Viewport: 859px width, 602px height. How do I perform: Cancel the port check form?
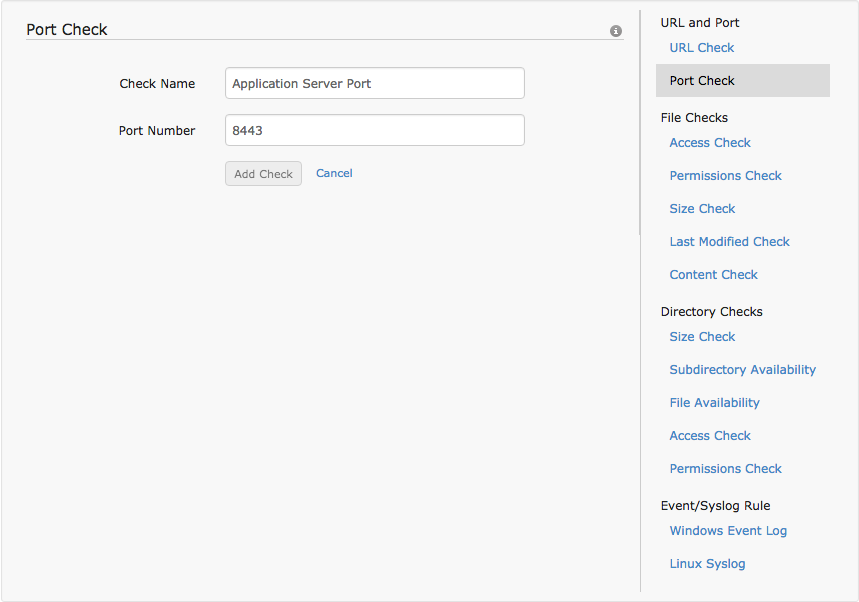click(x=334, y=173)
